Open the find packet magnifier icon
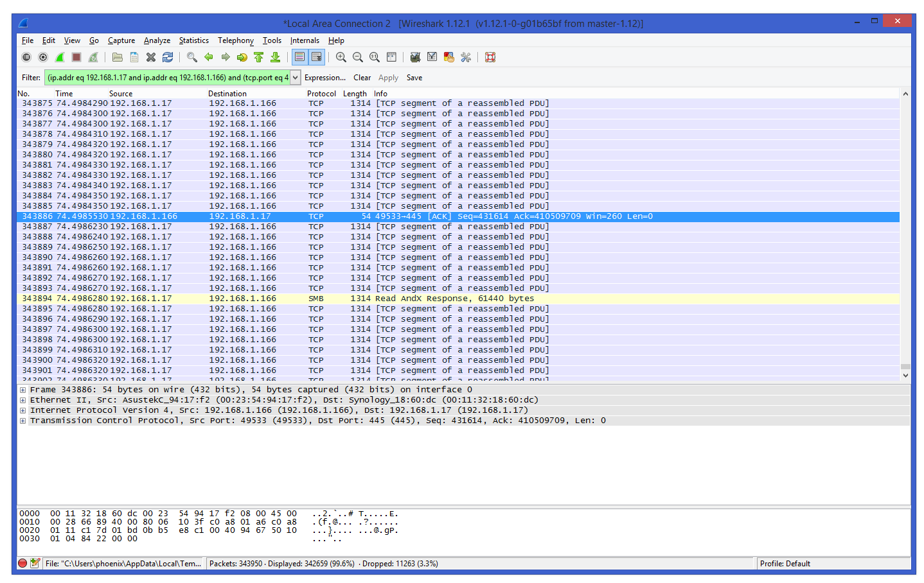Image resolution: width=924 pixels, height=583 pixels. pyautogui.click(x=191, y=57)
